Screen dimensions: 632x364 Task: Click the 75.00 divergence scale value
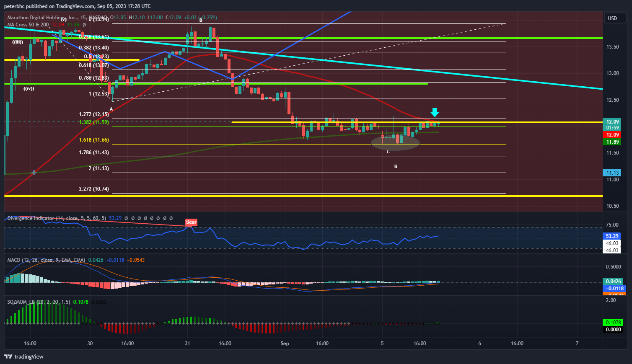[612, 225]
